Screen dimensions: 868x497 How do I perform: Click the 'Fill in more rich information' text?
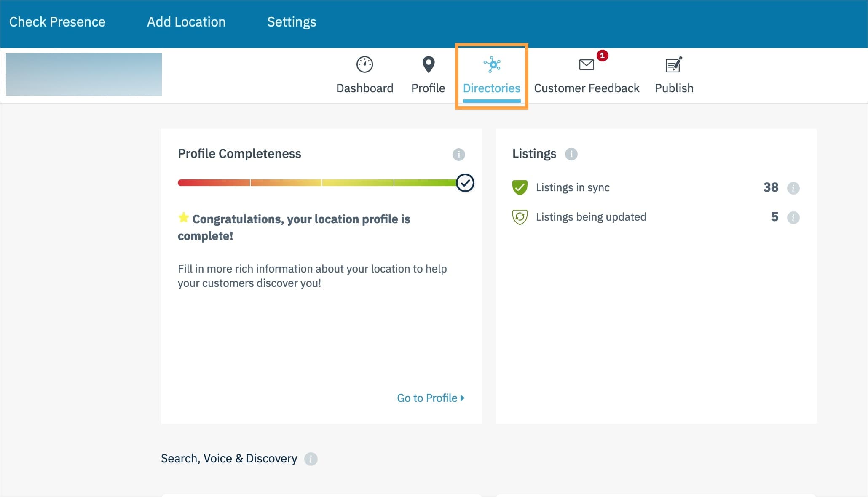point(312,276)
